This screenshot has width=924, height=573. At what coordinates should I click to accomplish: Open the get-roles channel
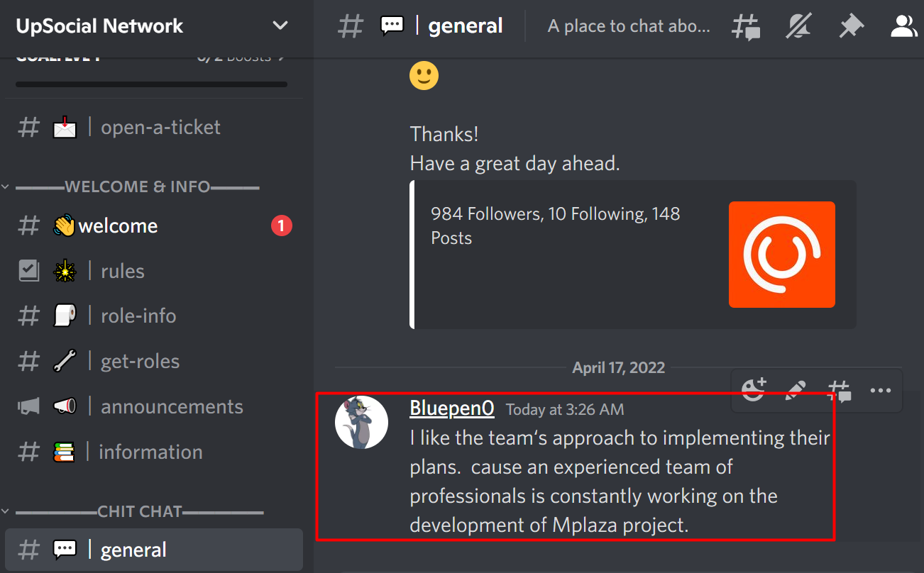coord(154,362)
